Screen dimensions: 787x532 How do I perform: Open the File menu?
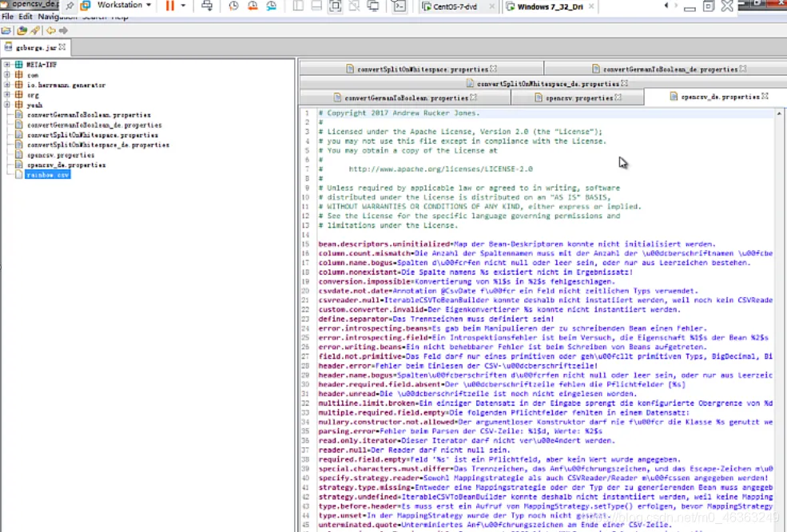coord(7,17)
